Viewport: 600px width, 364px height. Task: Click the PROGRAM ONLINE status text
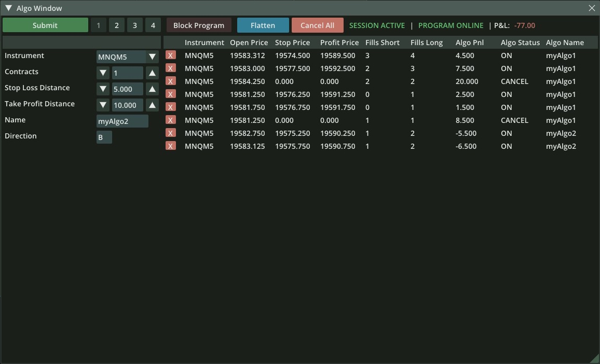[451, 25]
